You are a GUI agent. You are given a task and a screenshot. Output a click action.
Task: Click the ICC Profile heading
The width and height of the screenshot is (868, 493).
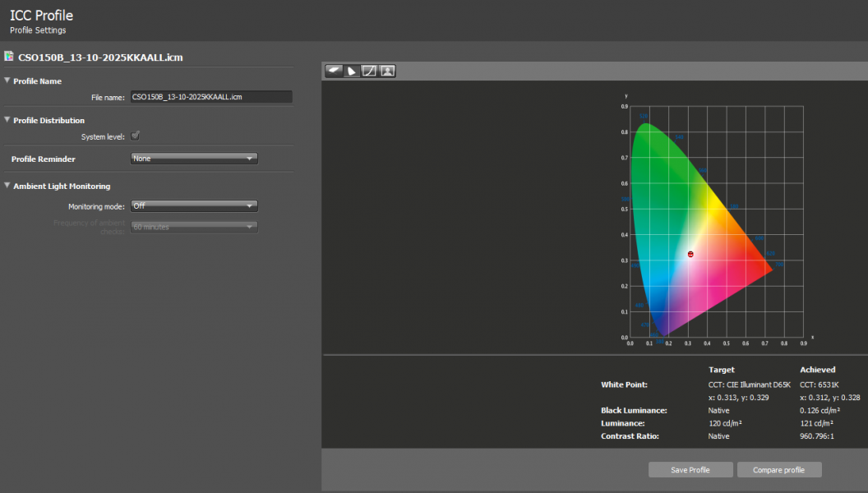point(41,15)
